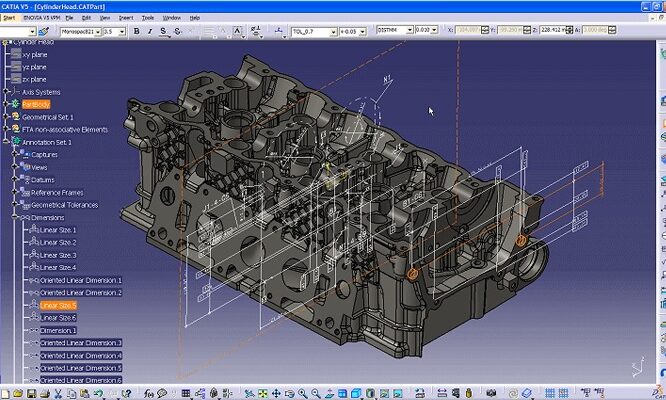Click the New document icon
666x400 pixels.
tap(5, 393)
